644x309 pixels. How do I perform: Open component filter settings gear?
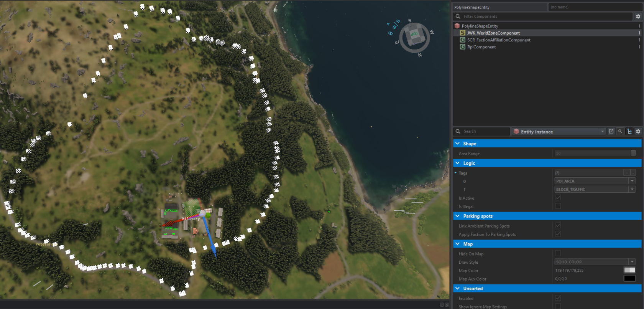(638, 17)
